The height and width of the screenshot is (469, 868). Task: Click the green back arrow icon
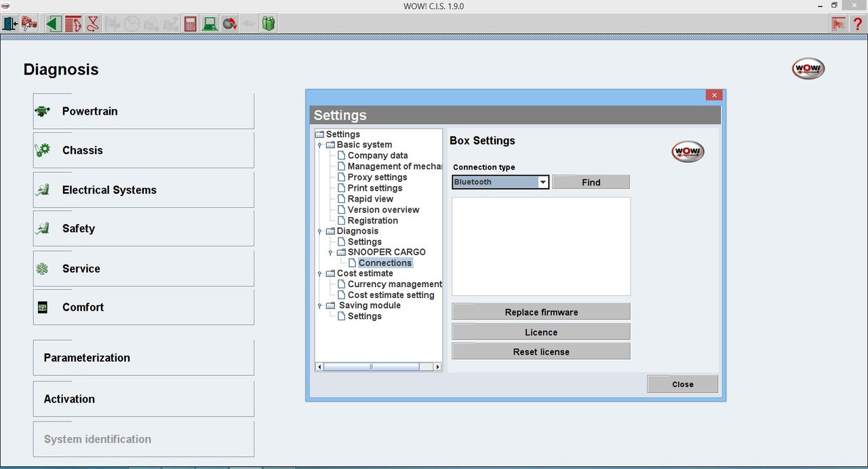click(53, 24)
